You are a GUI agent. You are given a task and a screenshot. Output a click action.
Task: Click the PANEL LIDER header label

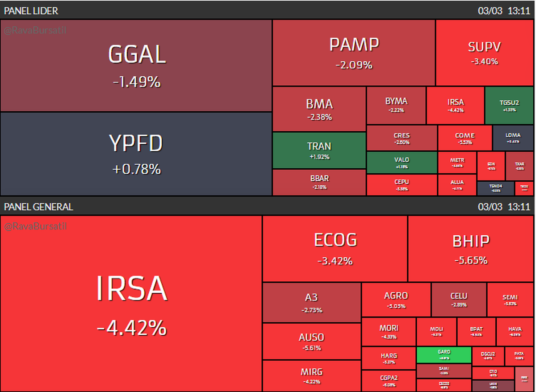pyautogui.click(x=31, y=11)
